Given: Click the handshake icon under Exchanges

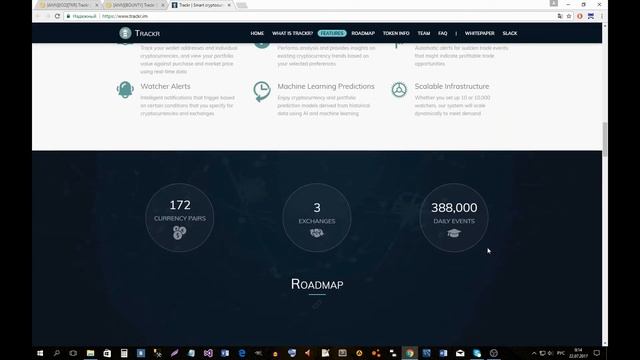Looking at the screenshot, I should click(317, 233).
